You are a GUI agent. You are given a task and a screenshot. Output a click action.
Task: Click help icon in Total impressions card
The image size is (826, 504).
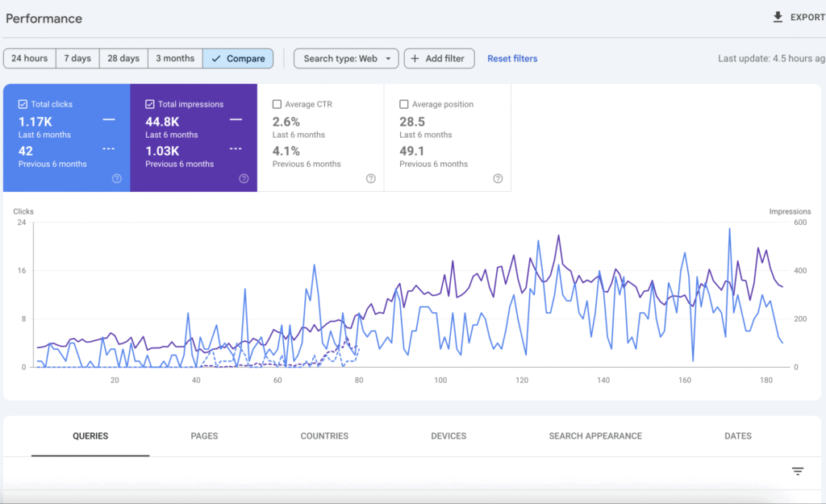244,179
